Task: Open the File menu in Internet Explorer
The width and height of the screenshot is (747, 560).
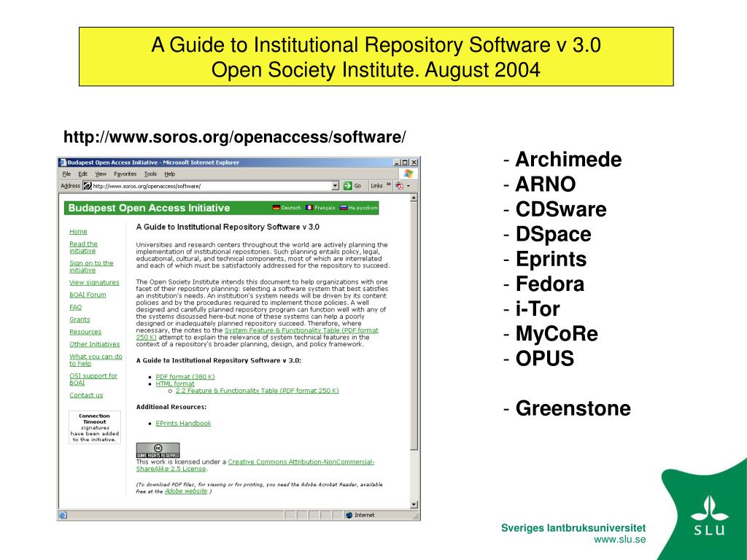Action: (66, 174)
